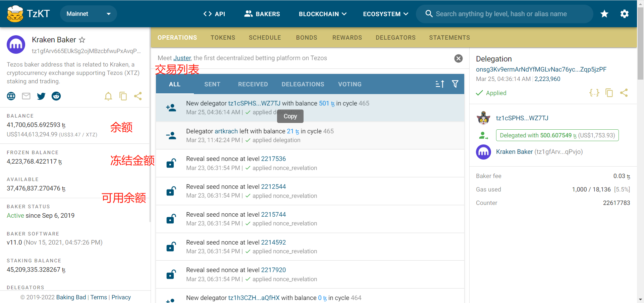644x303 pixels.
Task: Share the delegation operation details
Action: point(624,93)
